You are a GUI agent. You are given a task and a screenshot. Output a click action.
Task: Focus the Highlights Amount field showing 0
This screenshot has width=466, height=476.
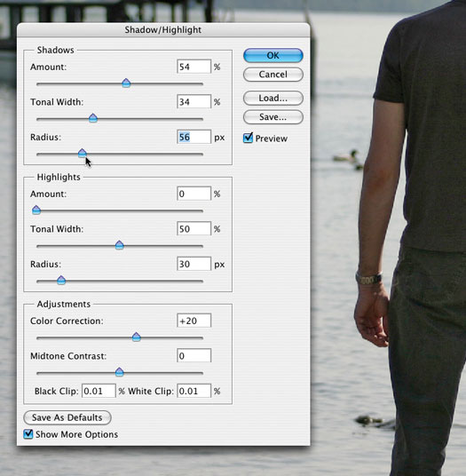coord(194,194)
